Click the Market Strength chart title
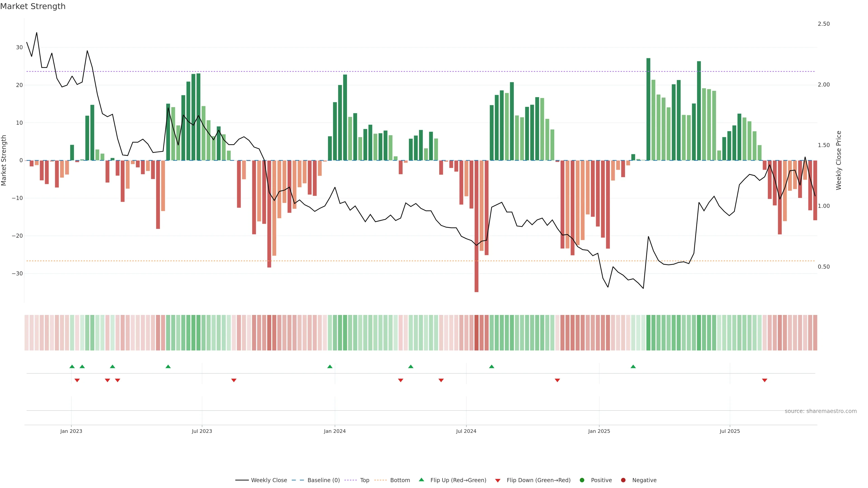Image resolution: width=868 pixels, height=488 pixels. [x=33, y=6]
